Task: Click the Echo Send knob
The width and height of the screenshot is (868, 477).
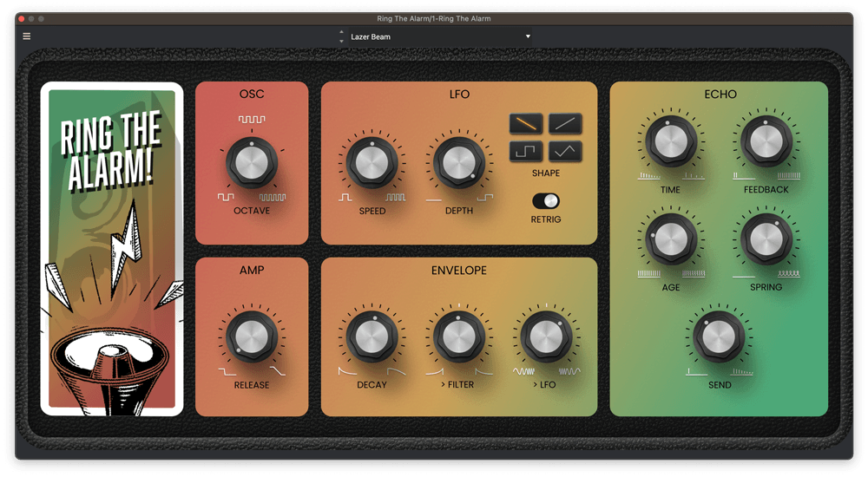Action: pyautogui.click(x=719, y=338)
